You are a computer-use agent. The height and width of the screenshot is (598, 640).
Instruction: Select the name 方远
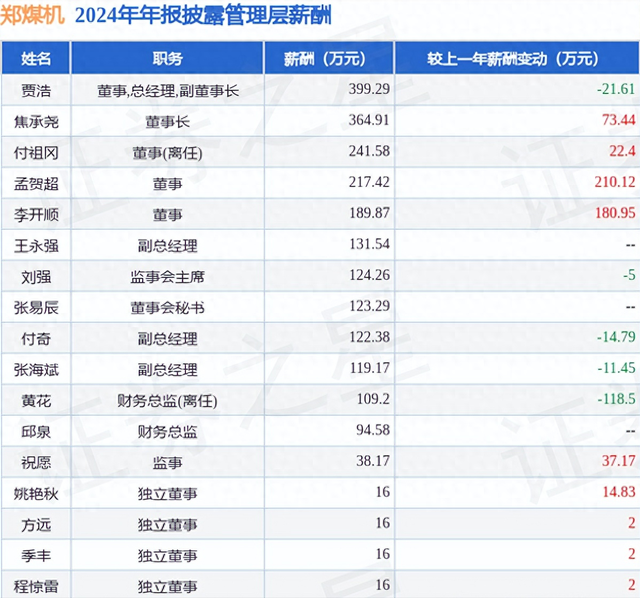[x=36, y=525]
